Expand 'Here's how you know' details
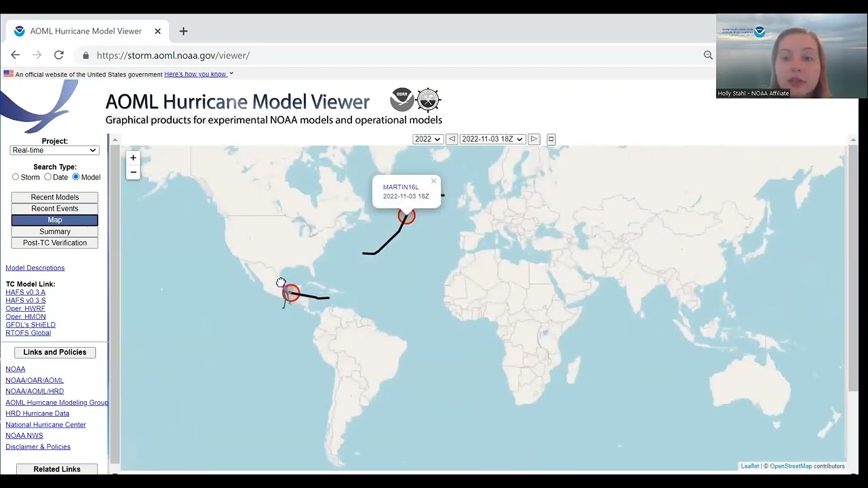 click(x=199, y=74)
